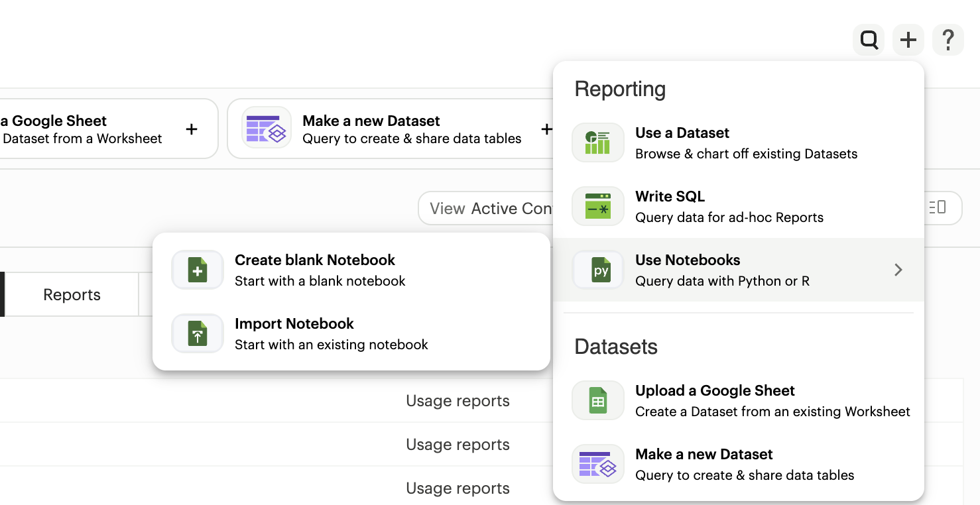Click the search magnifier icon
The image size is (980, 505).
(x=869, y=40)
